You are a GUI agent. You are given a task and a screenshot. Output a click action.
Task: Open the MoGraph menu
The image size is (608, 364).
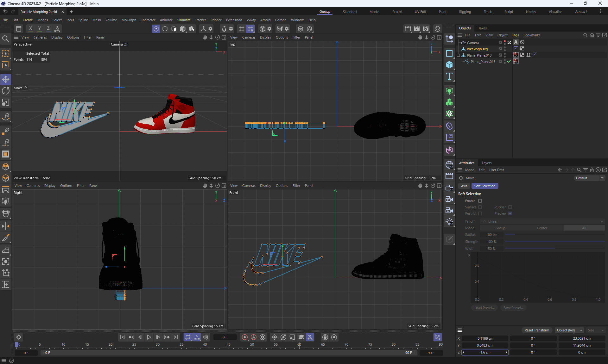pos(129,20)
